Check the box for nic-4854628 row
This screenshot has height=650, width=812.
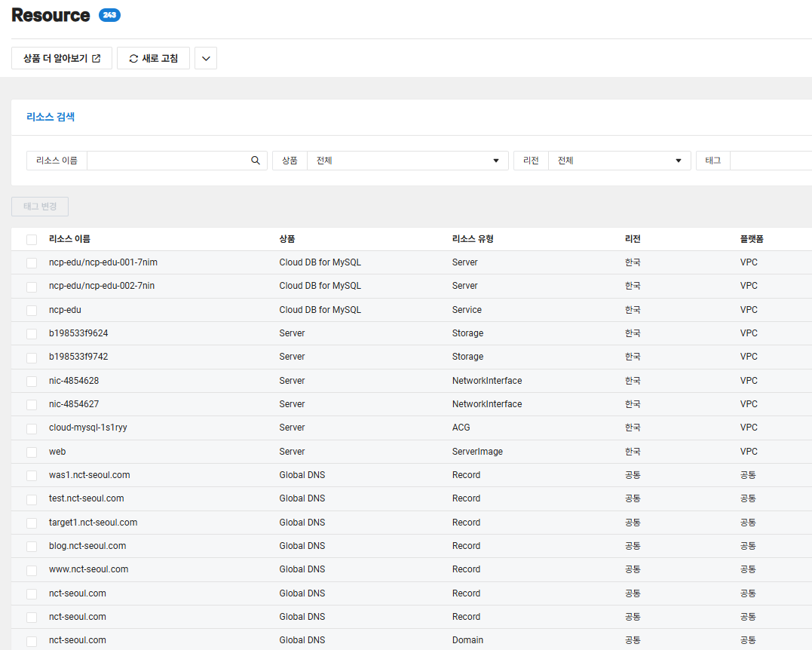tap(32, 382)
